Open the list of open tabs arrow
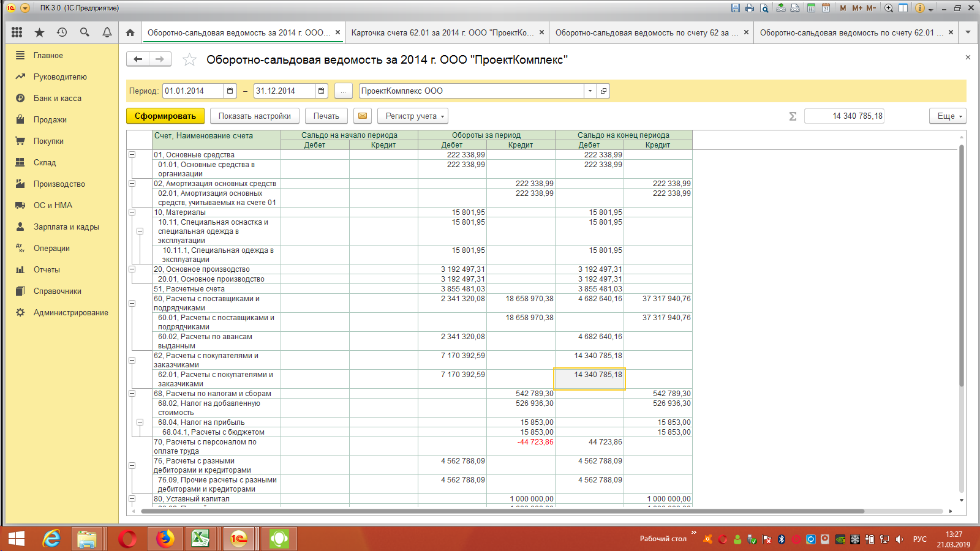Viewport: 980px width, 551px height. (x=968, y=32)
